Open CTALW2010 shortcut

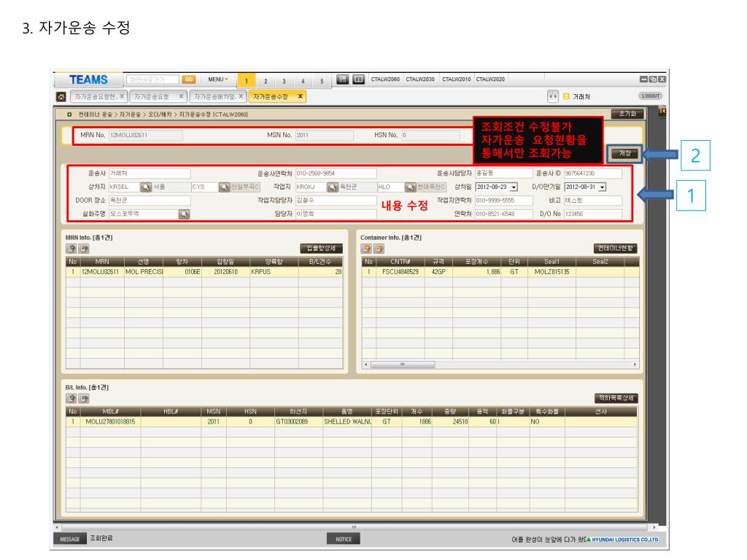(x=456, y=79)
